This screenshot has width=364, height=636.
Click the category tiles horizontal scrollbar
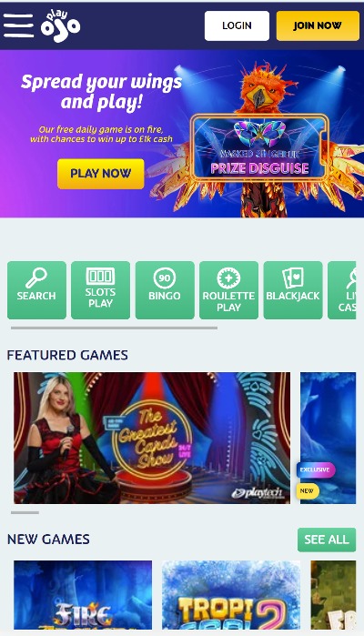[x=114, y=328]
